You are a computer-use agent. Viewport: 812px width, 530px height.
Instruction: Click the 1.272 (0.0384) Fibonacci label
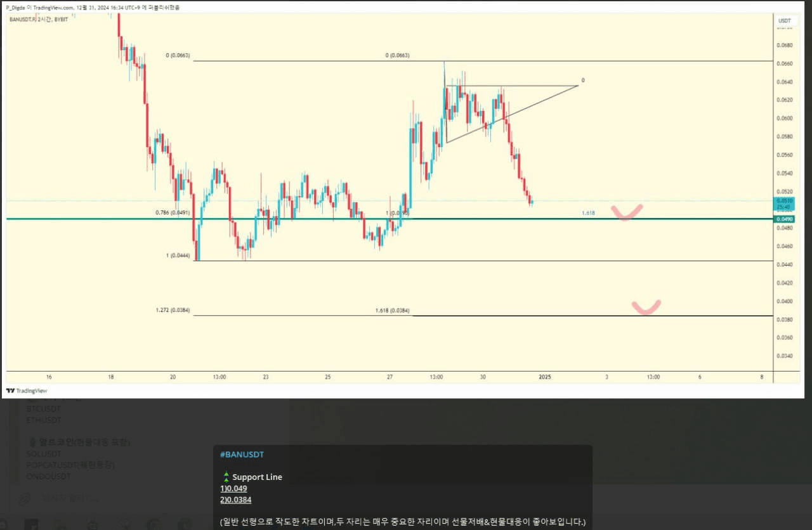(x=173, y=311)
